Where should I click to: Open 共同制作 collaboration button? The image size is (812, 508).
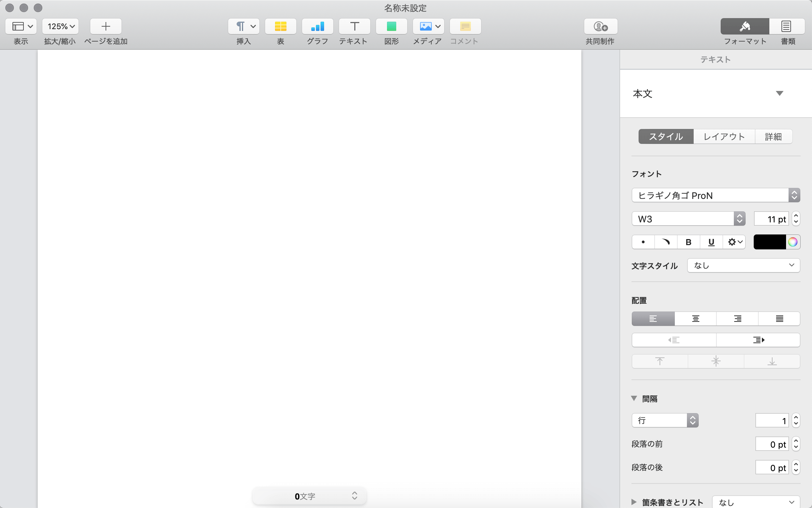tap(601, 26)
